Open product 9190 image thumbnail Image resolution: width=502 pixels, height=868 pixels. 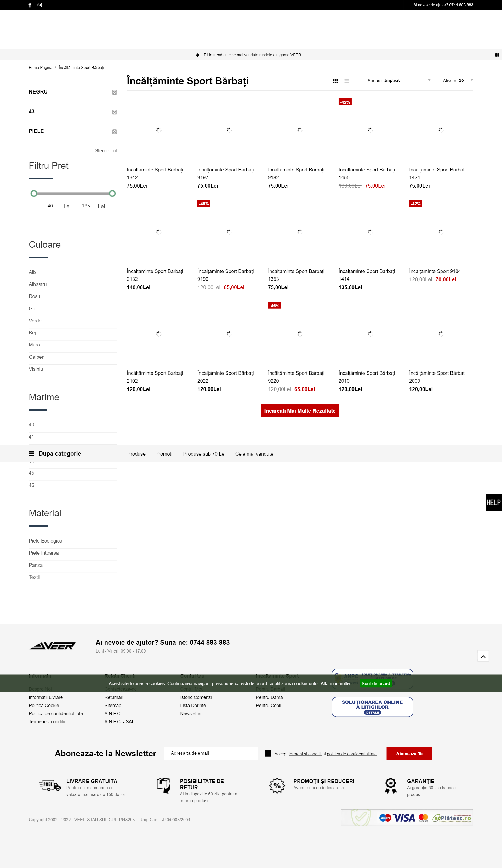(x=229, y=232)
